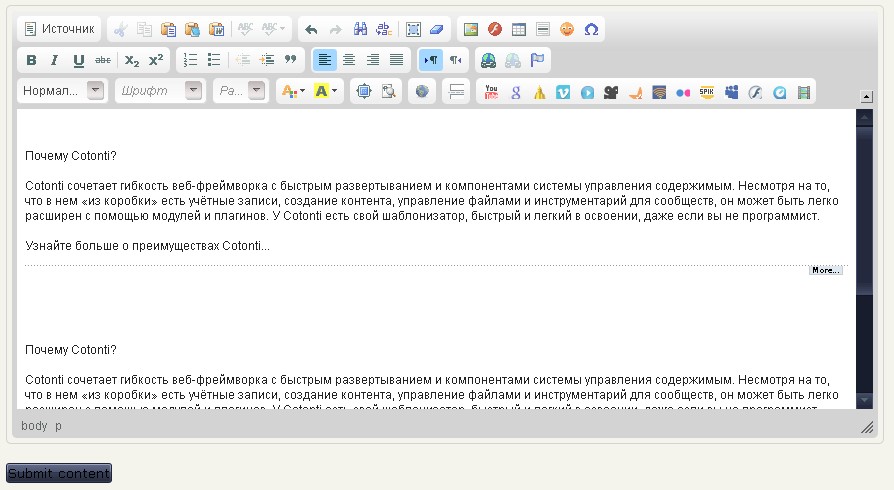
Task: Click Paste as plain text icon
Action: [x=192, y=29]
